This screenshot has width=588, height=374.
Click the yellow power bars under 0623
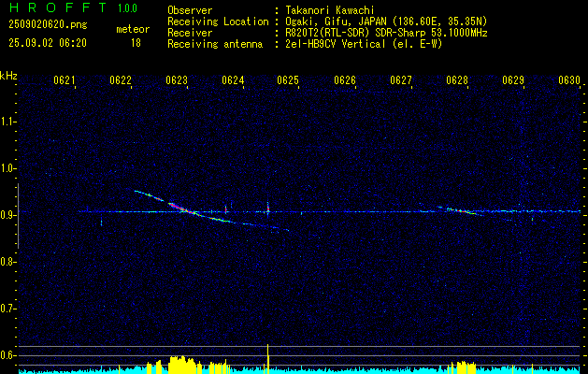pyautogui.click(x=184, y=365)
